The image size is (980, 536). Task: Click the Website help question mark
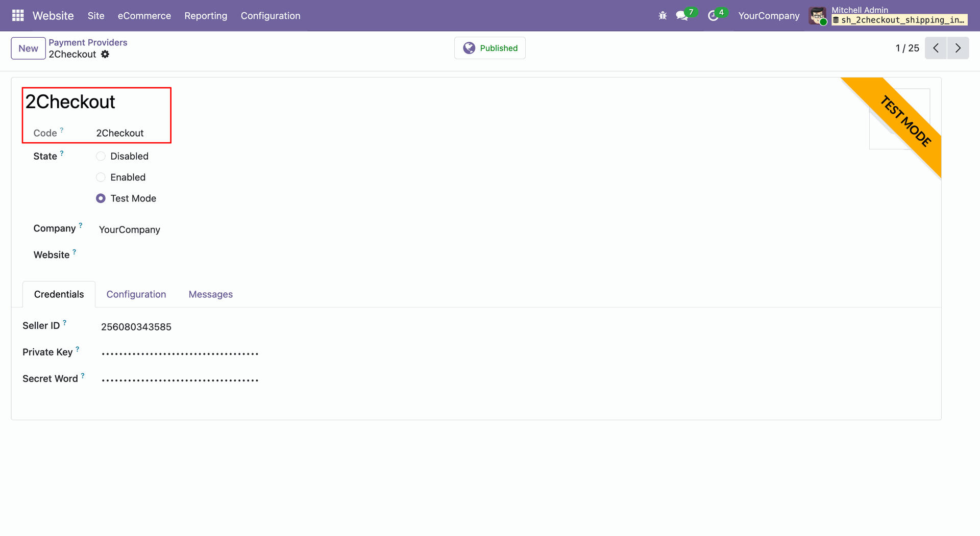(75, 251)
